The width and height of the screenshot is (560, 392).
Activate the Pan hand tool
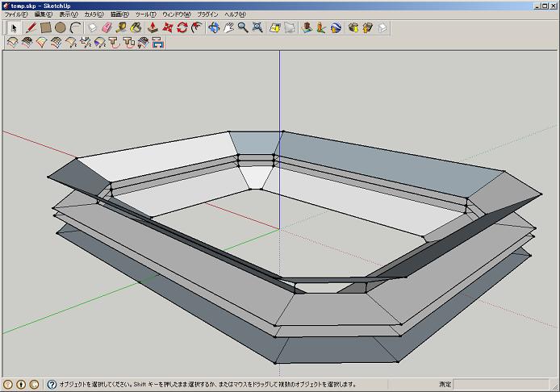pyautogui.click(x=228, y=27)
